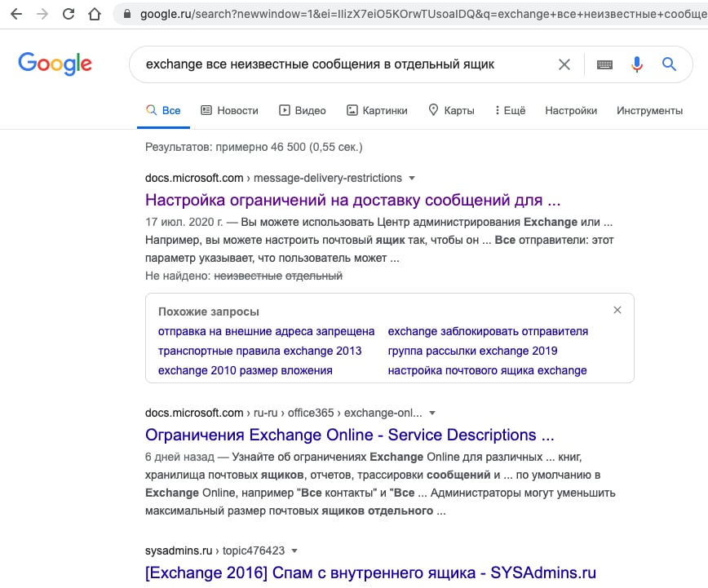Click the Не найдено: неизвестные отдельный text
Image resolution: width=708 pixels, height=588 pixels.
pyautogui.click(x=244, y=276)
